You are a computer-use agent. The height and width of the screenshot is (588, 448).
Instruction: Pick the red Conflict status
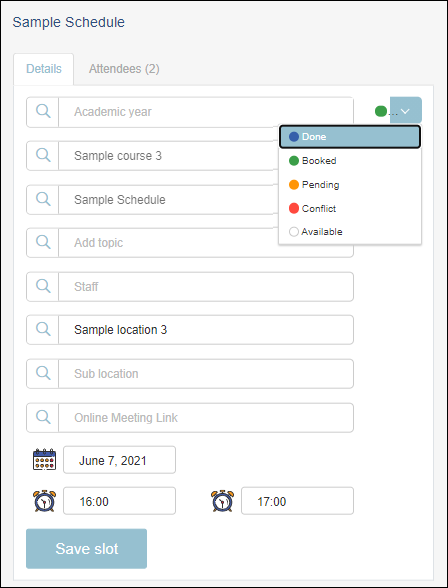tap(350, 208)
